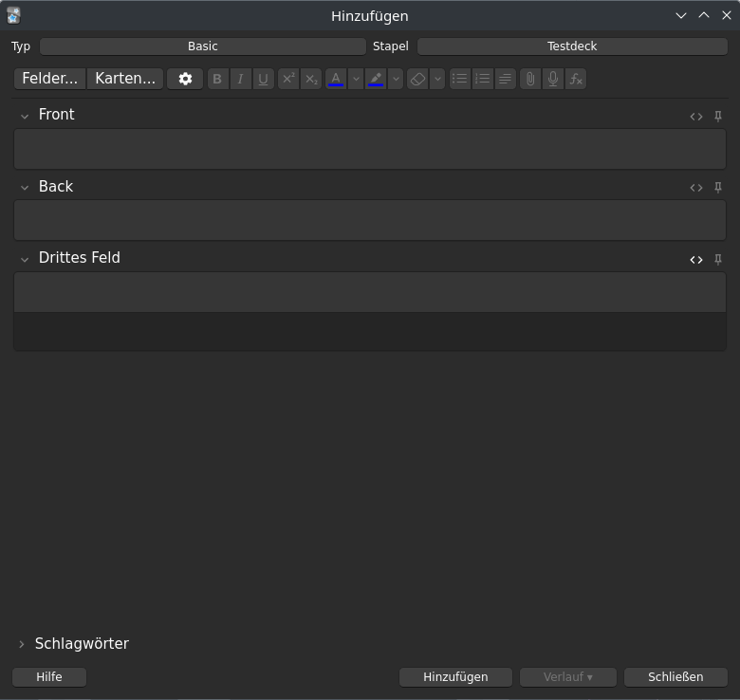Viewport: 740px width, 700px height.
Task: Open the highlight color dropdown arrow
Action: [x=396, y=79]
